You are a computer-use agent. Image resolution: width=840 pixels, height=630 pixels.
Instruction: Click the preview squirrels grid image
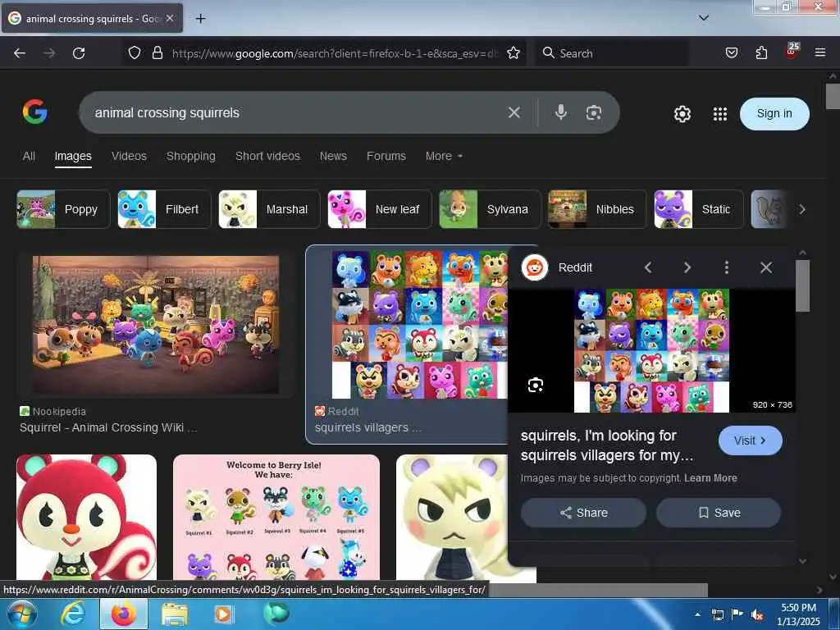[651, 351]
